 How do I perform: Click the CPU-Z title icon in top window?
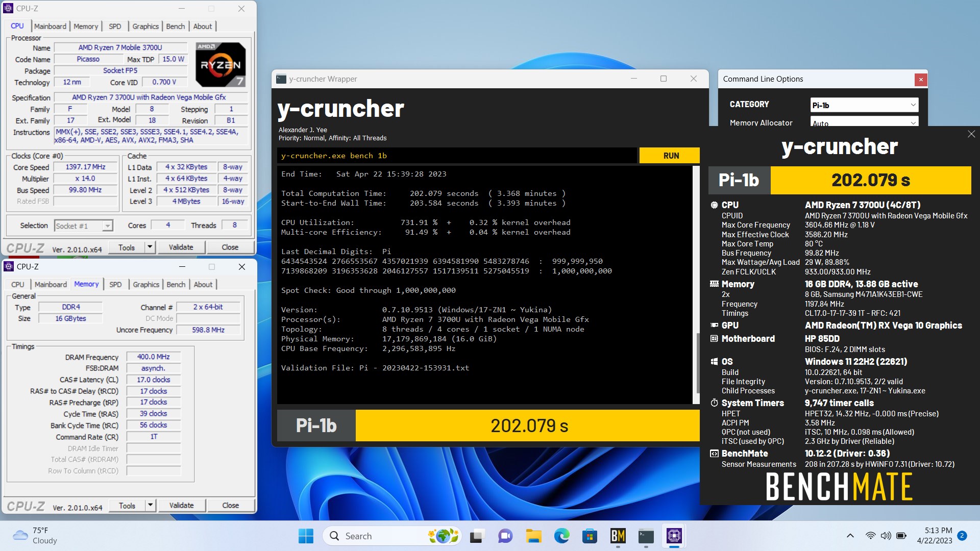point(8,8)
